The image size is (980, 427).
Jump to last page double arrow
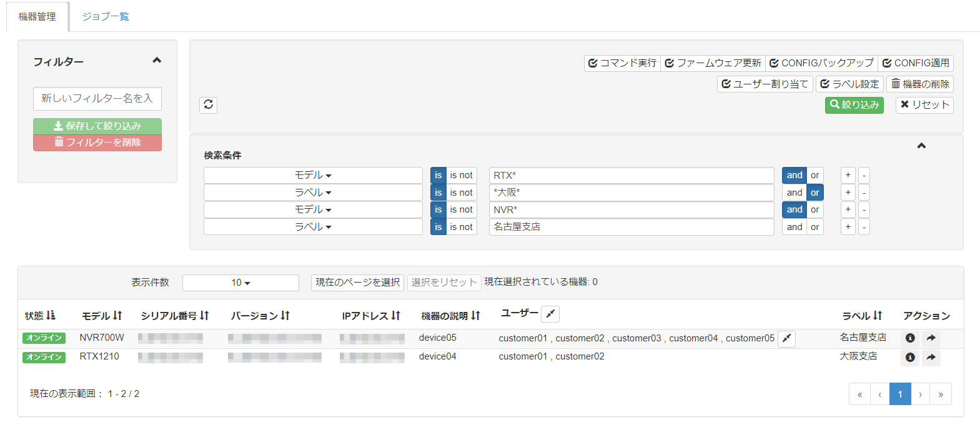[x=941, y=394]
